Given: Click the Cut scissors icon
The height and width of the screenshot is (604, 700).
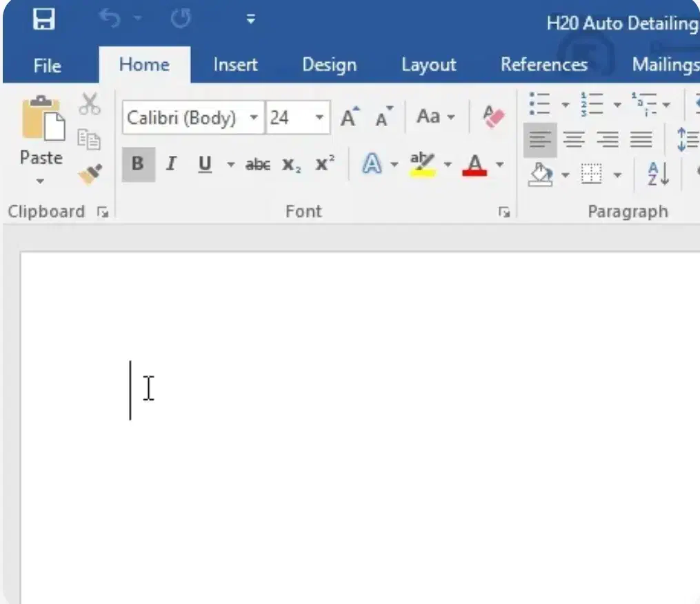Looking at the screenshot, I should point(90,104).
